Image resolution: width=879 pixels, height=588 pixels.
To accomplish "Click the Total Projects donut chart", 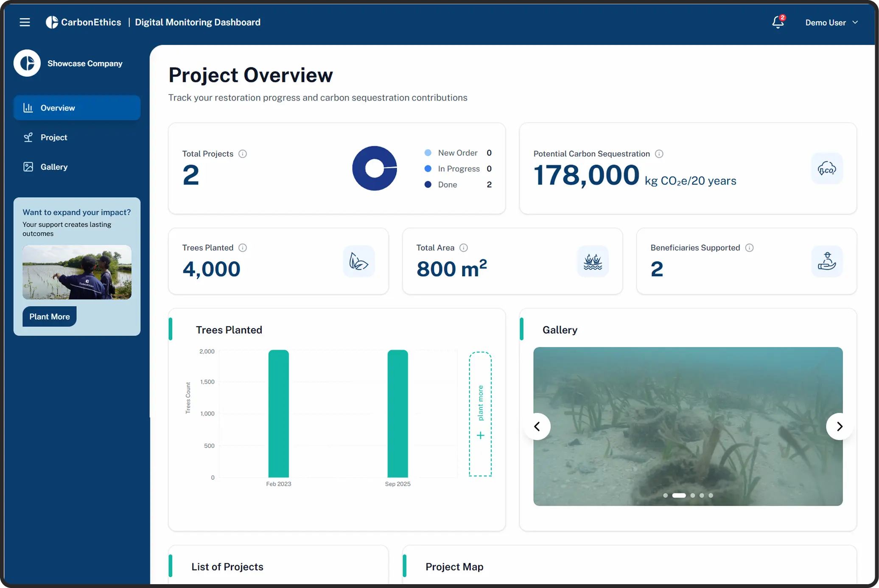I will 375,168.
